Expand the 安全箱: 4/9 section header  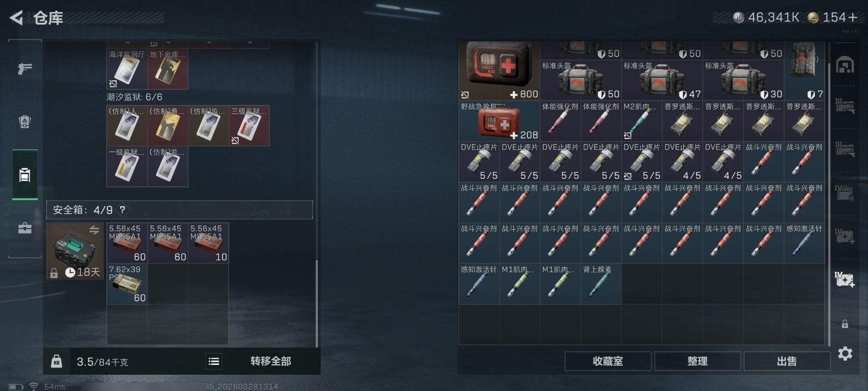[180, 210]
